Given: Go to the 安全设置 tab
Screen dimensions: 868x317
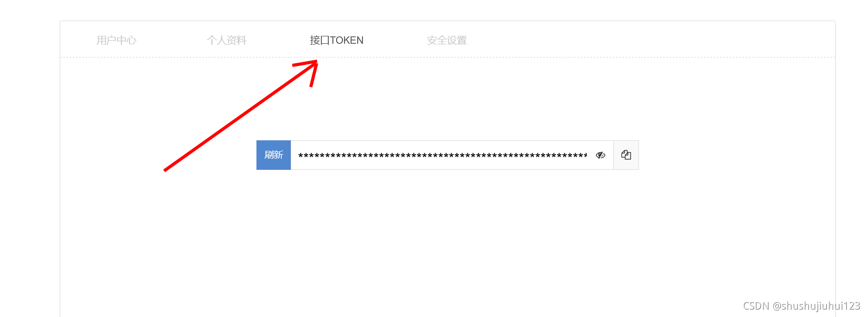Looking at the screenshot, I should click(x=447, y=40).
